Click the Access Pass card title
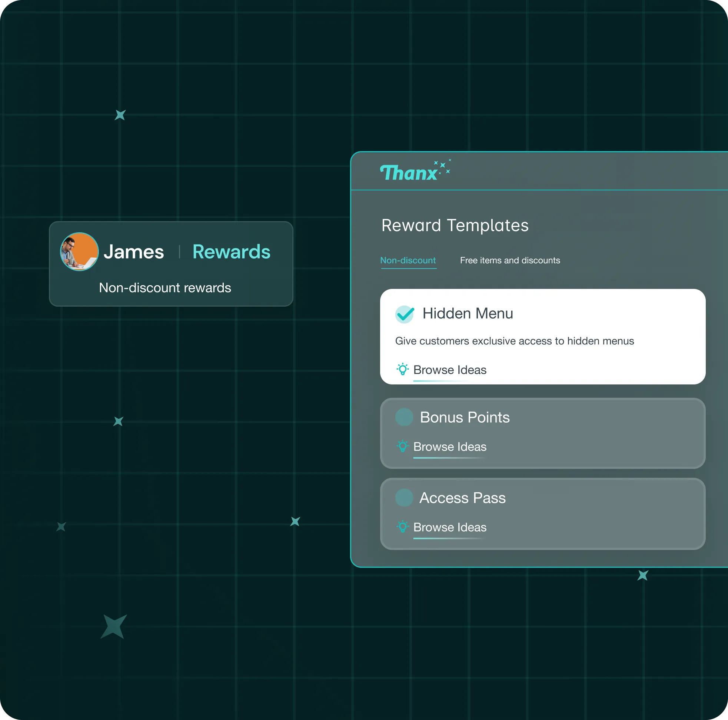The height and width of the screenshot is (720, 728). point(462,498)
